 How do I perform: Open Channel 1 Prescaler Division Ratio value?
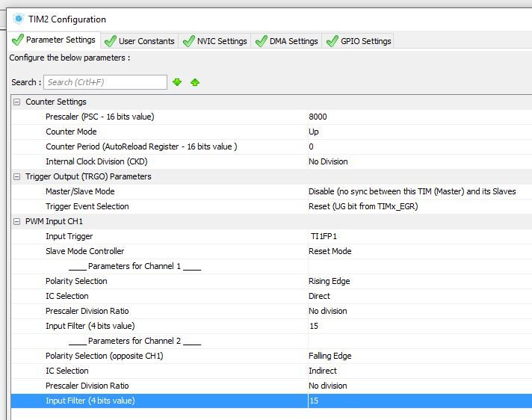(x=328, y=311)
